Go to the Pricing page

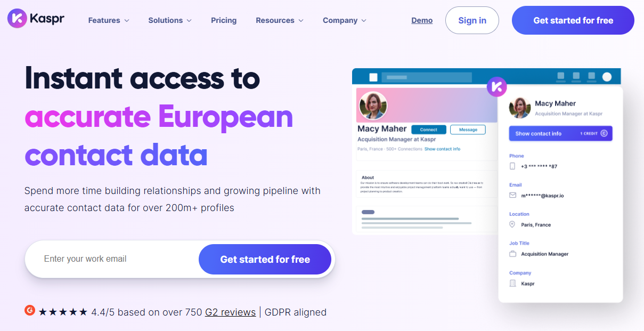(x=224, y=20)
